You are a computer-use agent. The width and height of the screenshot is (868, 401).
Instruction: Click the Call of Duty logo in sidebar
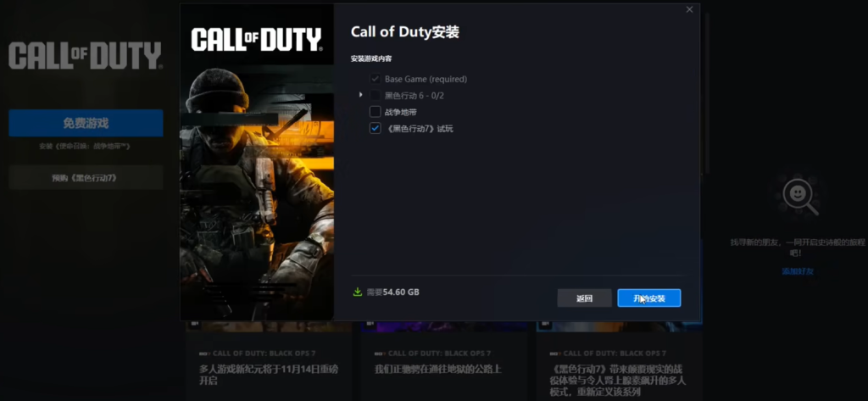tap(85, 57)
